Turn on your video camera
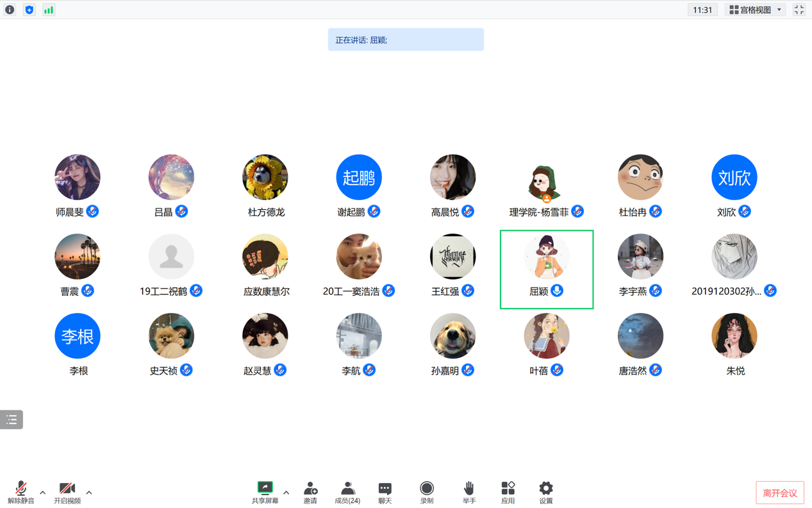This screenshot has width=812, height=508. coord(67,492)
